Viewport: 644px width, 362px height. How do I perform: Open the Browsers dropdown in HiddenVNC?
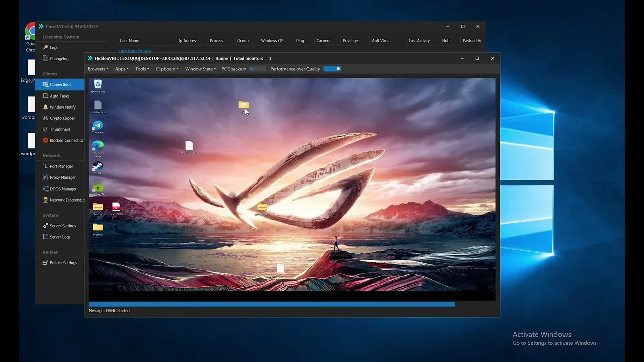98,69
